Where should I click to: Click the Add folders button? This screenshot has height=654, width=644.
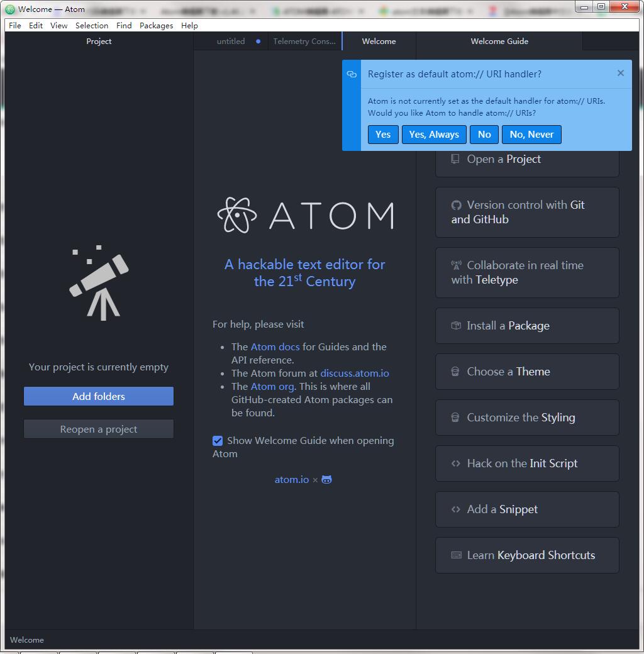tap(99, 396)
